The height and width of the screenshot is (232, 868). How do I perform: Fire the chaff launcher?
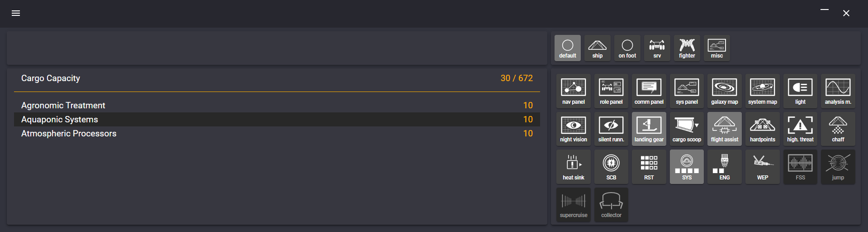click(838, 129)
